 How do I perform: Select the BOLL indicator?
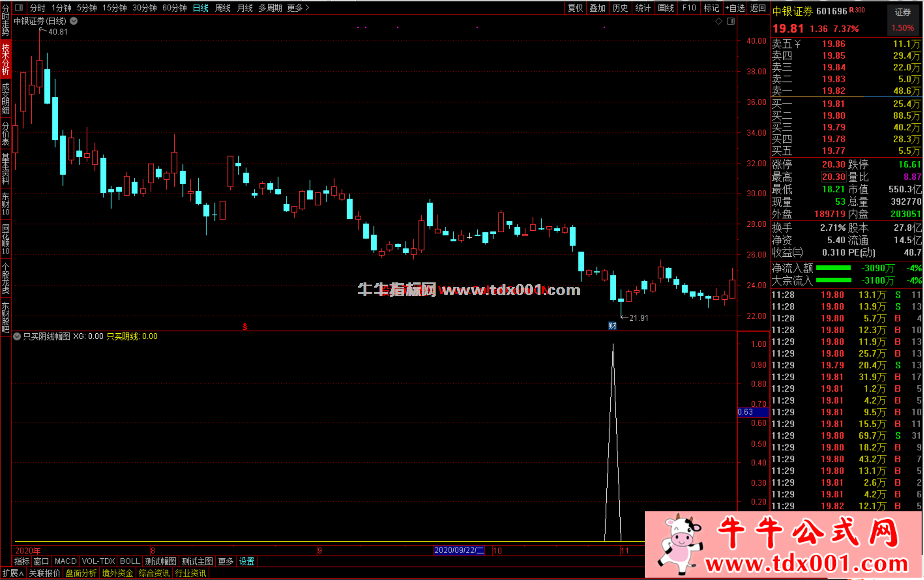point(130,561)
